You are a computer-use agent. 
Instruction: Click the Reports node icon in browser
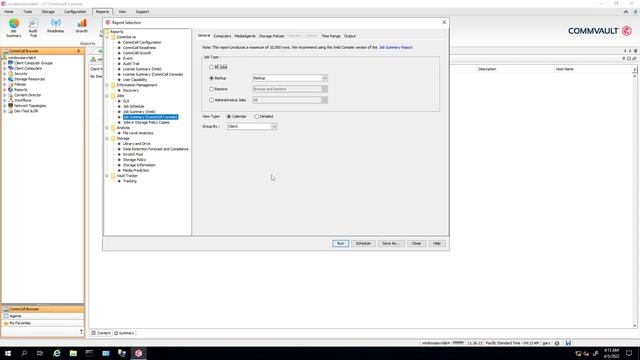tap(11, 90)
